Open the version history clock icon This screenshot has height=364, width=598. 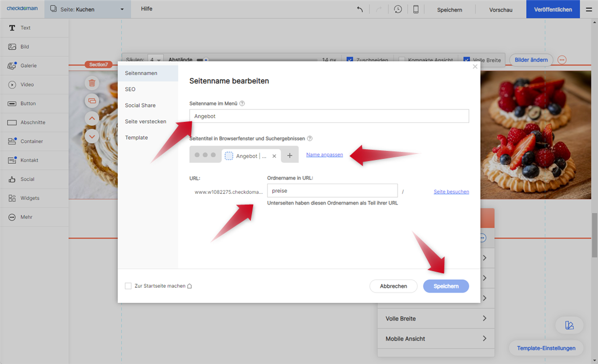click(x=398, y=10)
